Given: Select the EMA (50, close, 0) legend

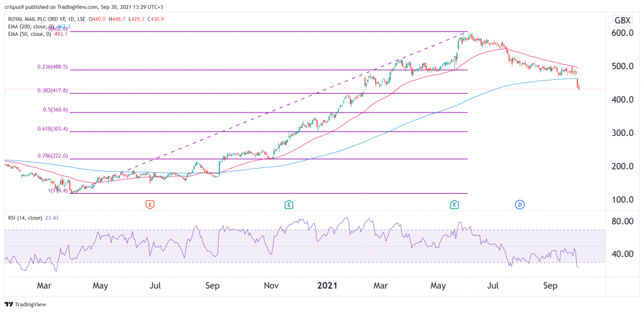Looking at the screenshot, I should point(29,34).
